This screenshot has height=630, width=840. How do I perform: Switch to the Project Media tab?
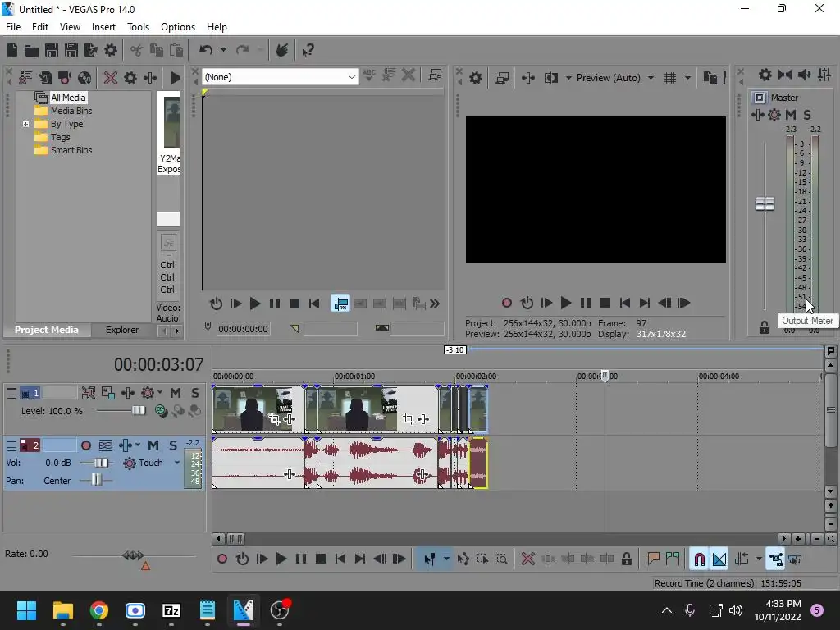tap(47, 330)
